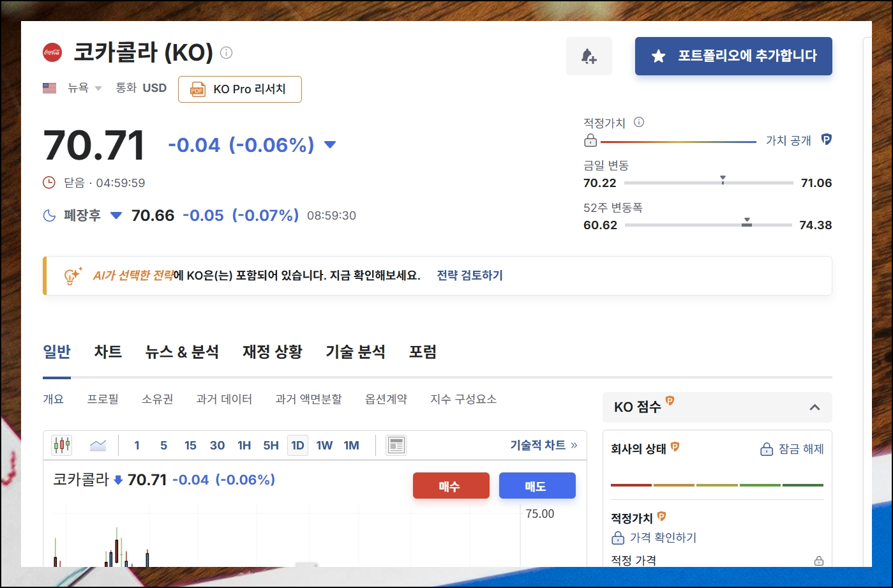
Task: Toggle the news overlay icon on chart
Action: pos(396,445)
